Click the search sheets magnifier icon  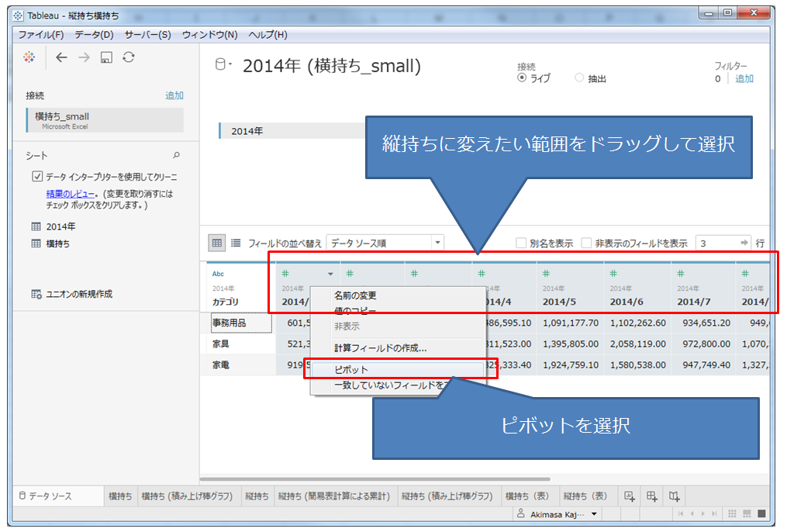tap(176, 156)
